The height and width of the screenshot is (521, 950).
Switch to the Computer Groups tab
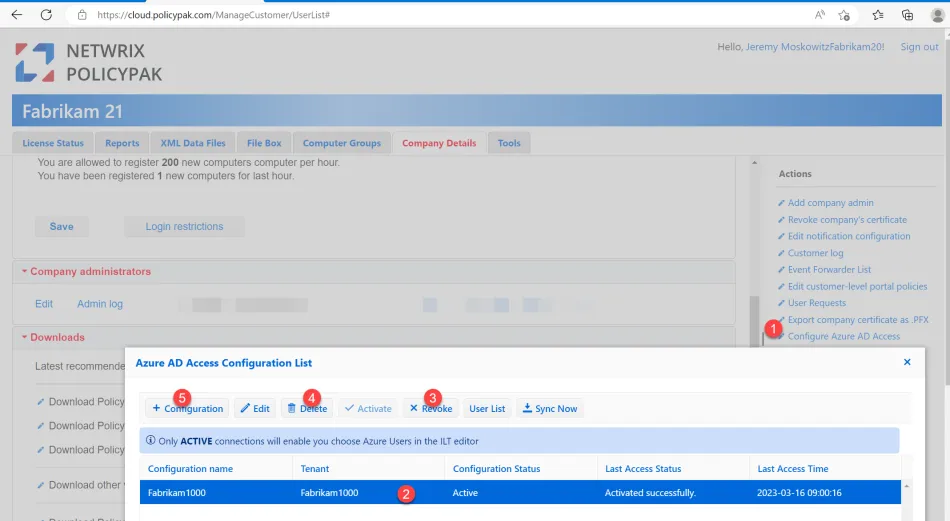(x=342, y=143)
